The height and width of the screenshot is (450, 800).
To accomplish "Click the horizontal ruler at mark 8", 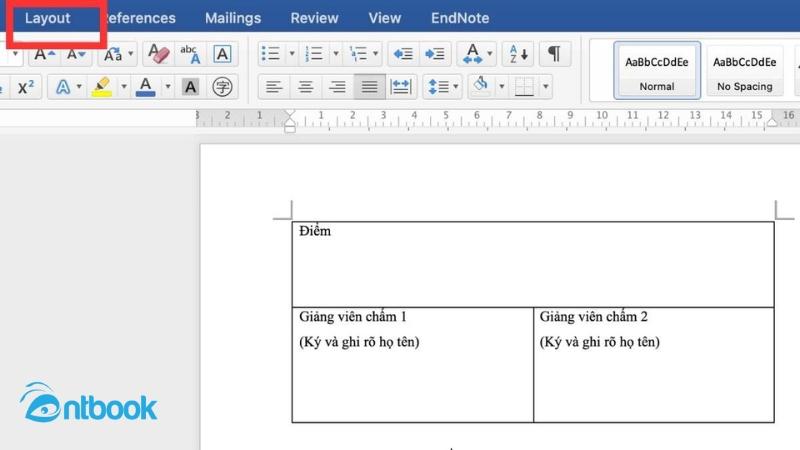I will click(539, 116).
